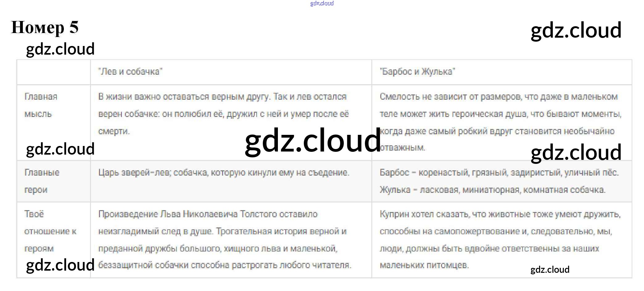Click the gdz.cloud watermark directly under 'Номер 5'
The width and height of the screenshot is (644, 291).
coord(60,49)
